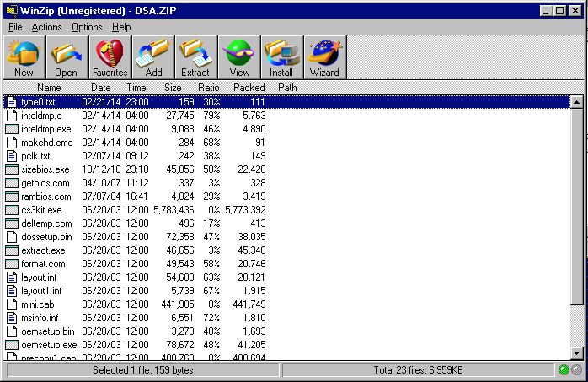Viewport: 588px width, 382px height.
Task: Click the gray status light indicator
Action: [576, 370]
